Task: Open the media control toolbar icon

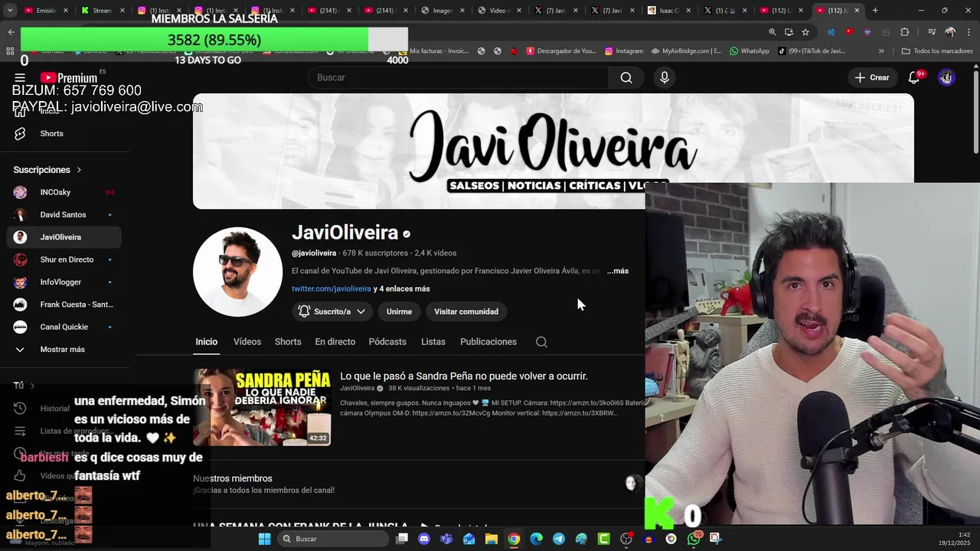Action: (932, 32)
